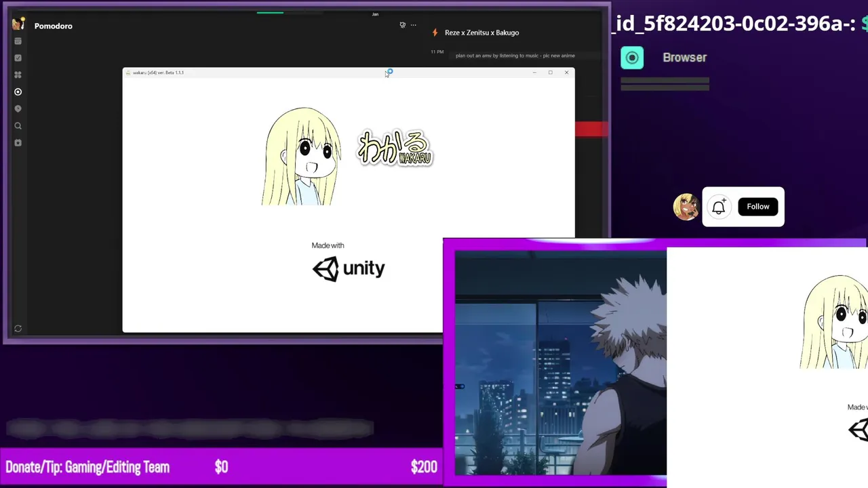Click the wakaru blonde girl mascot image

coord(302,157)
